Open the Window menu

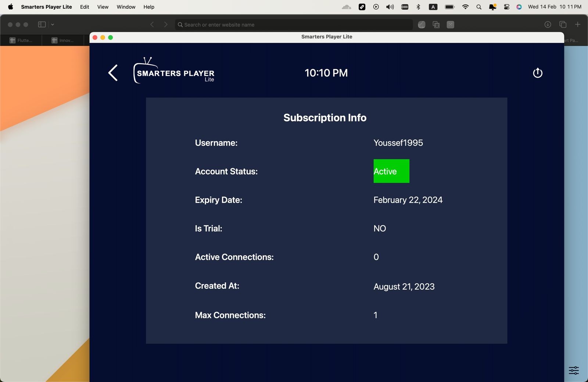tap(126, 7)
